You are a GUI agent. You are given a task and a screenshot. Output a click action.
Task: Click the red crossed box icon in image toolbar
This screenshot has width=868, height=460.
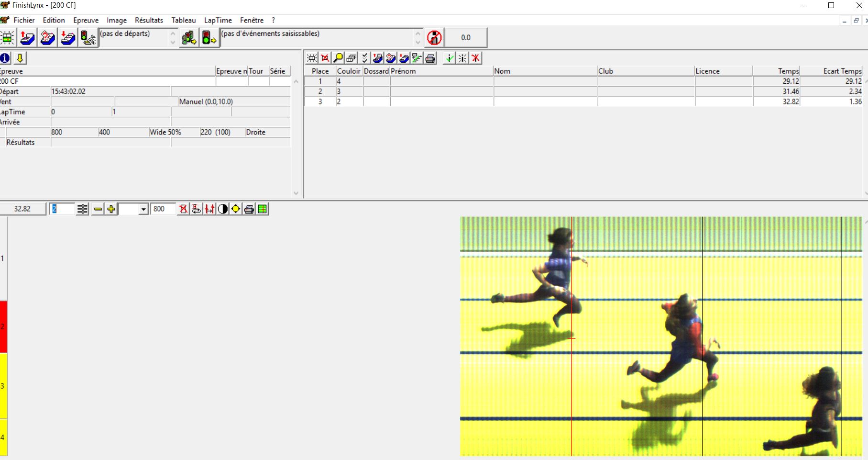point(183,209)
